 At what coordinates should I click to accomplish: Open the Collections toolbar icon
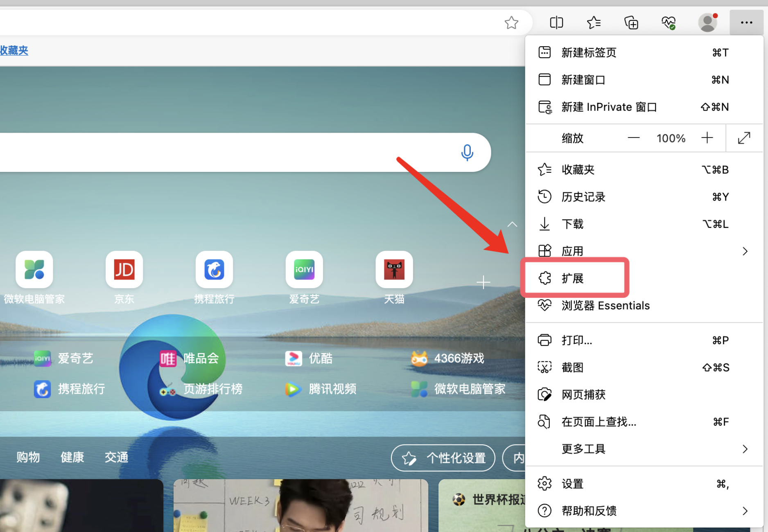[631, 23]
